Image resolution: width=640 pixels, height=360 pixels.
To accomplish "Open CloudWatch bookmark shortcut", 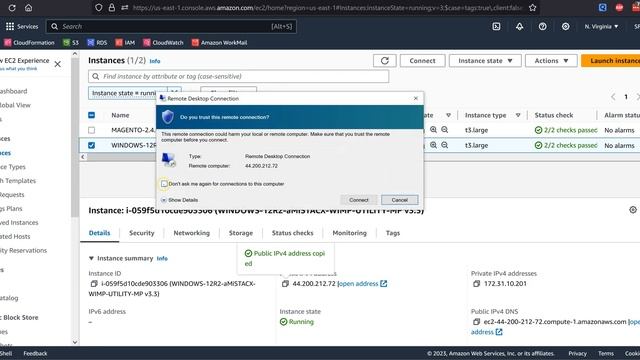I will [x=163, y=42].
